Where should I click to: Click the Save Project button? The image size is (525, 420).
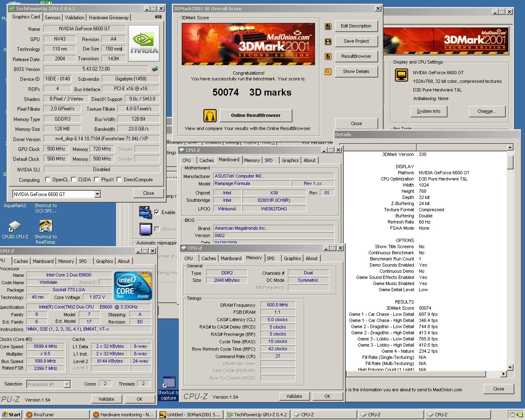click(x=356, y=41)
